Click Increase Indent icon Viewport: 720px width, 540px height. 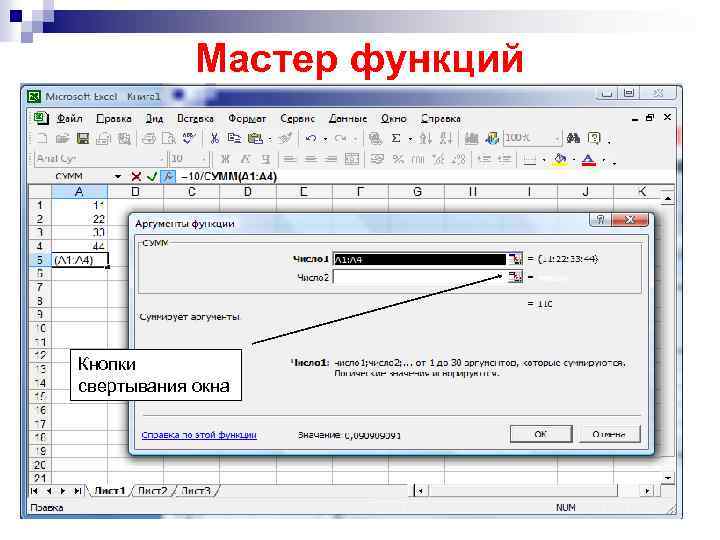(x=505, y=159)
